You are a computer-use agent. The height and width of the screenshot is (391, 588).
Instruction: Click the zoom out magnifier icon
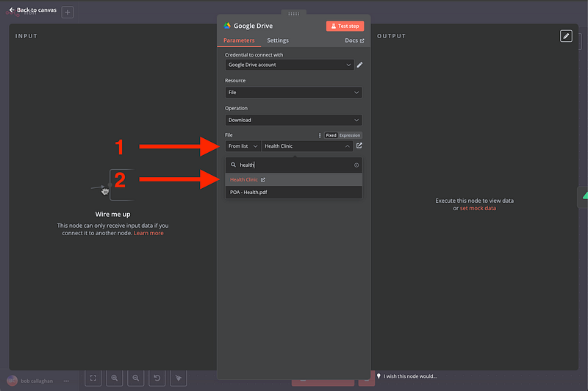tap(136, 378)
